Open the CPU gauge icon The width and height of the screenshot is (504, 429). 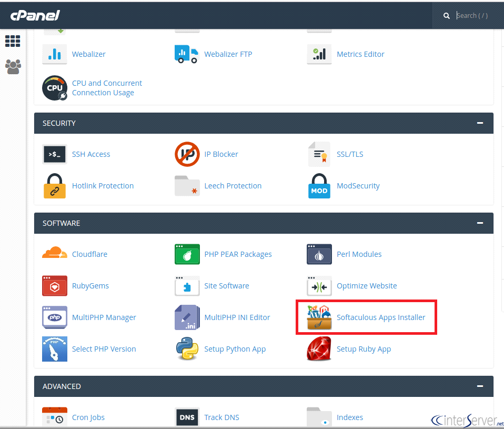pos(55,88)
